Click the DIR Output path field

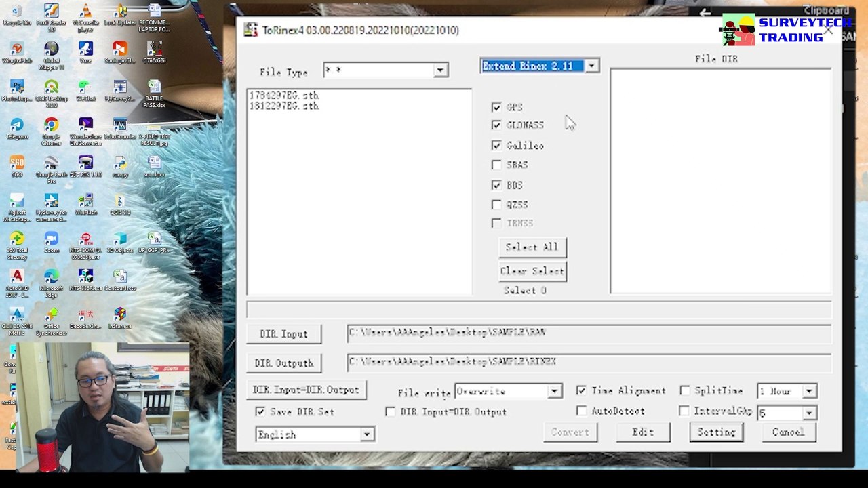(589, 362)
